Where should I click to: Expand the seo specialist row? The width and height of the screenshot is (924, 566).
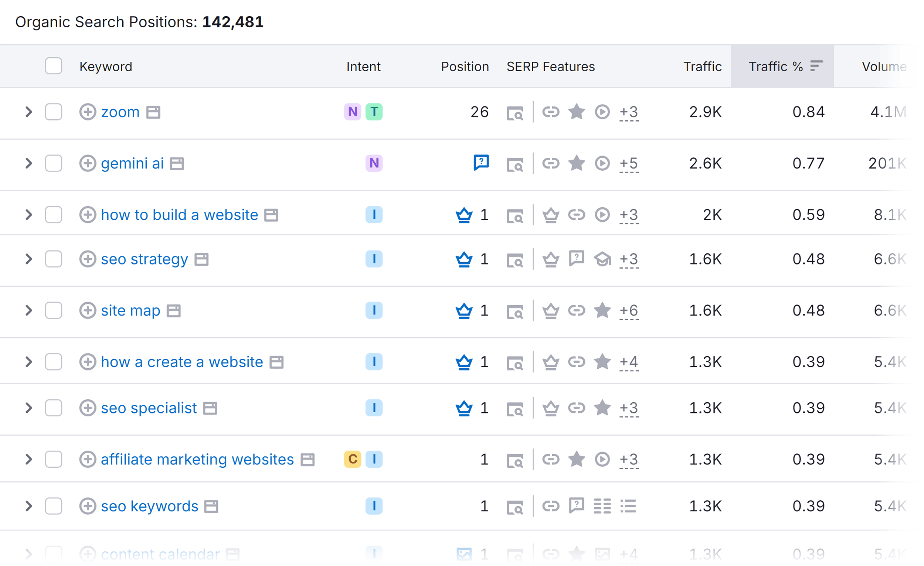pyautogui.click(x=28, y=408)
